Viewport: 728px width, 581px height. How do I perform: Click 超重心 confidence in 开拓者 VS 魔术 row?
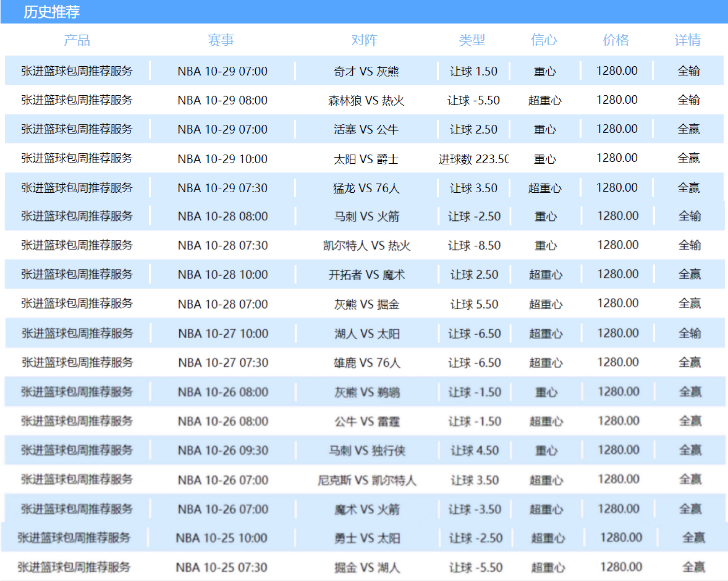tap(546, 275)
